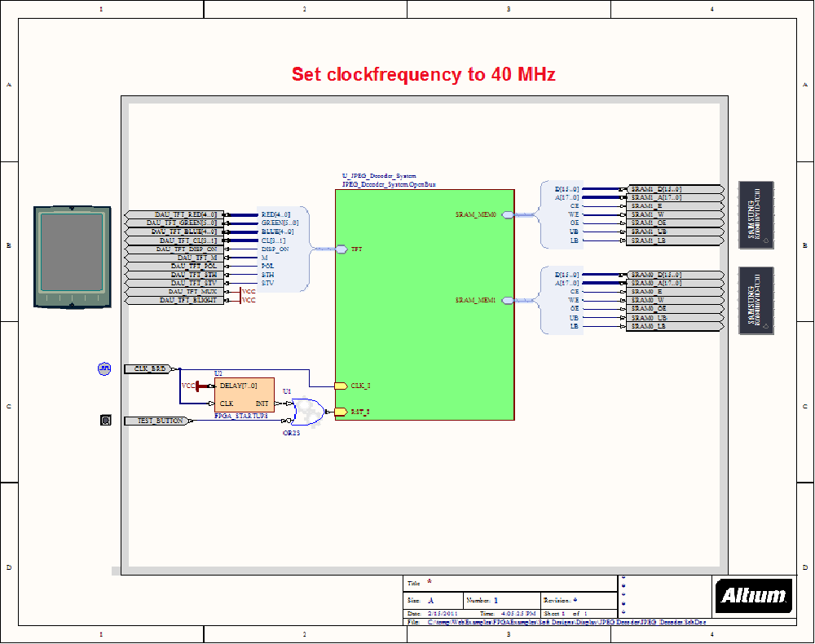This screenshot has height=644, width=815.
Task: Select the SRAM0_UB port
Action: pos(675,318)
